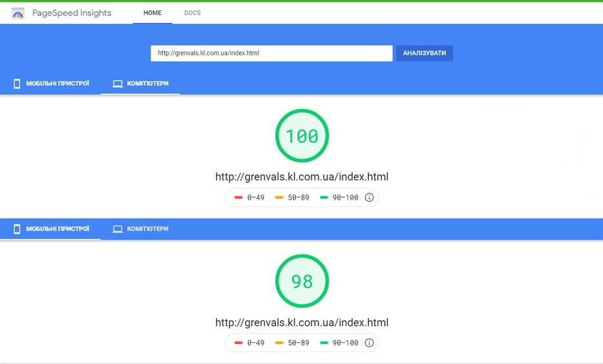Click the score 98 gauge circle
Viewport: 603px width, 364px height.
point(302,281)
